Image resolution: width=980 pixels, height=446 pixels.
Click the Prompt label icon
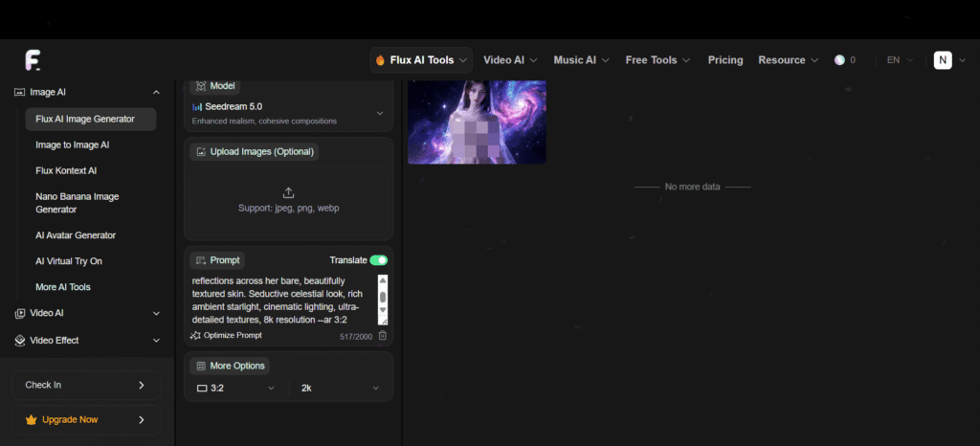coord(201,260)
